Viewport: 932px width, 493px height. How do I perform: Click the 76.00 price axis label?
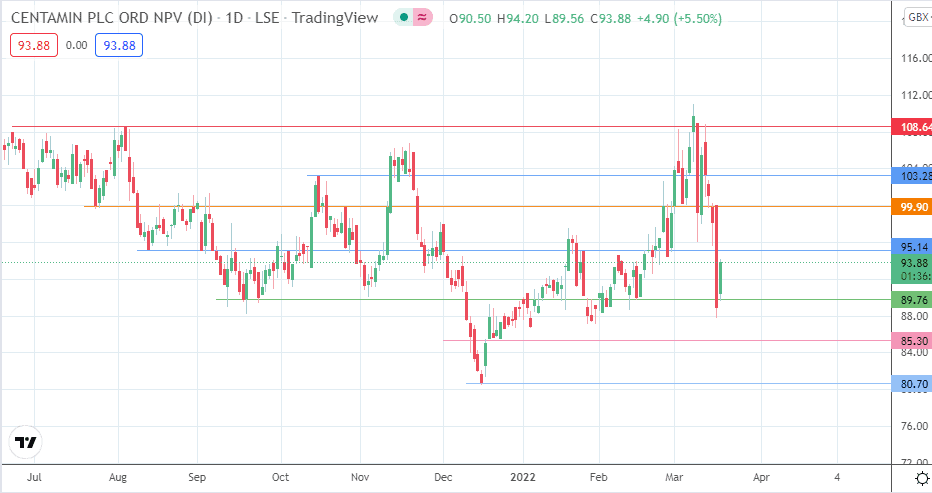[x=914, y=426]
